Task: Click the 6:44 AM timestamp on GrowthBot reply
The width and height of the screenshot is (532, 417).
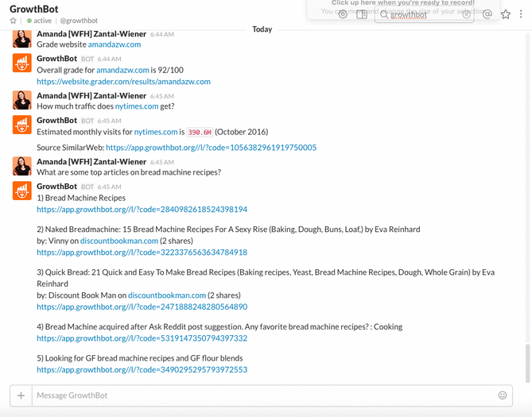Action: click(x=109, y=59)
